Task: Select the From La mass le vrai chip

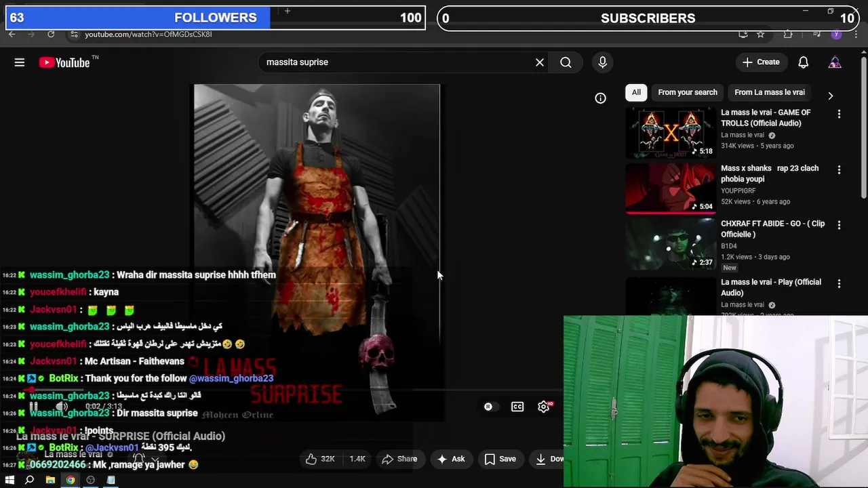Action: tap(770, 92)
